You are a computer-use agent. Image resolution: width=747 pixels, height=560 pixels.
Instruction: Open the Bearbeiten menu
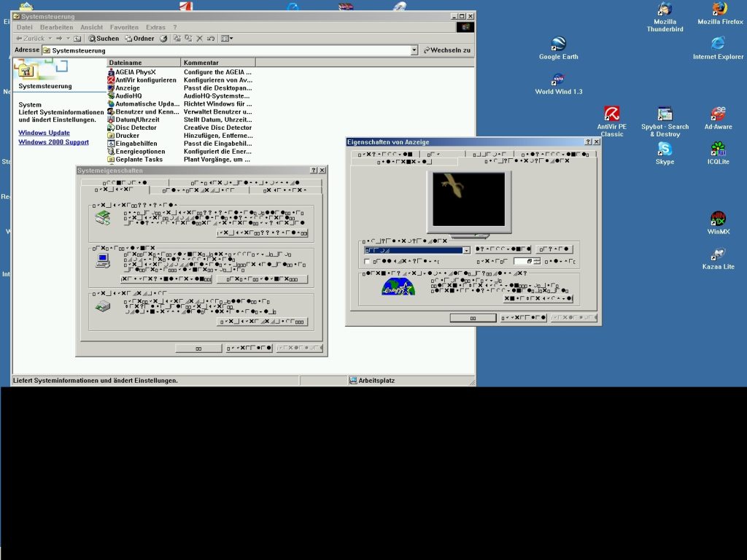[x=57, y=27]
